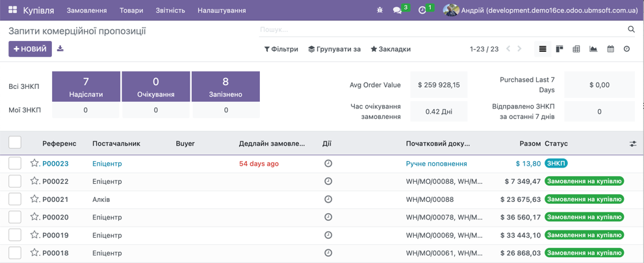
Task: Open the Замовлення menu
Action: [86, 10]
